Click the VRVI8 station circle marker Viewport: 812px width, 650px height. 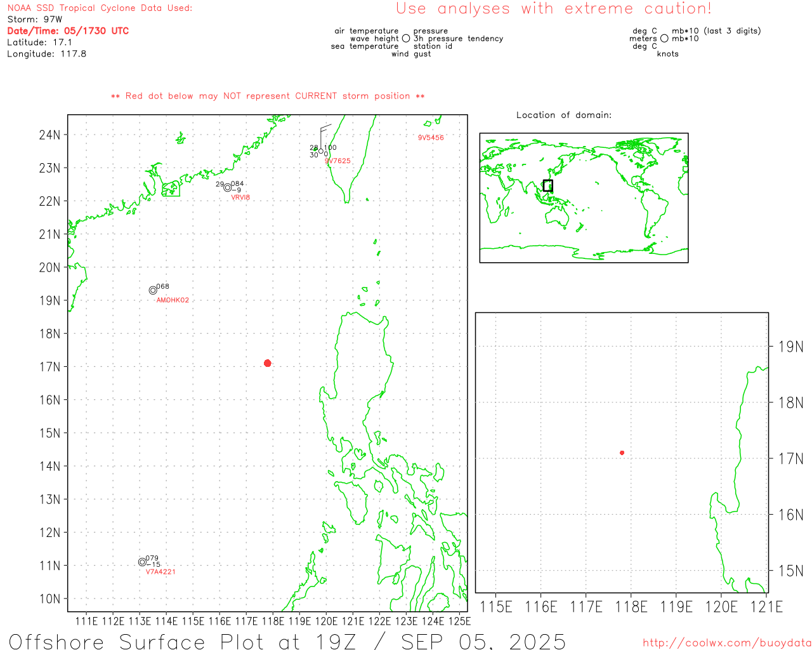point(228,187)
